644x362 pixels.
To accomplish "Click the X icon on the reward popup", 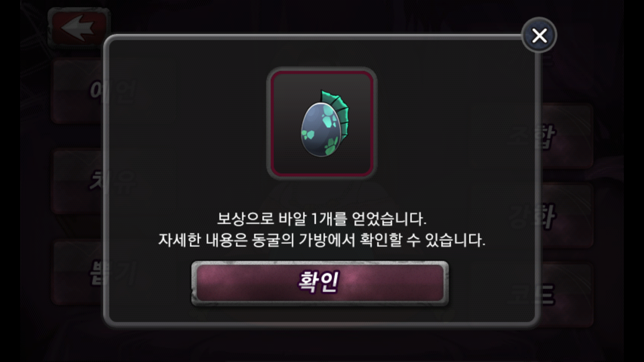I will [x=539, y=35].
